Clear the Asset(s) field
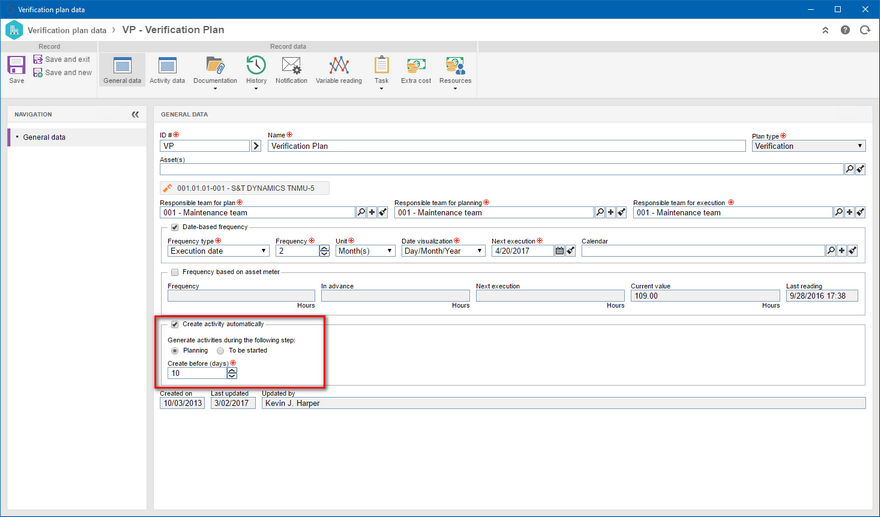The height and width of the screenshot is (517, 880). (x=860, y=169)
